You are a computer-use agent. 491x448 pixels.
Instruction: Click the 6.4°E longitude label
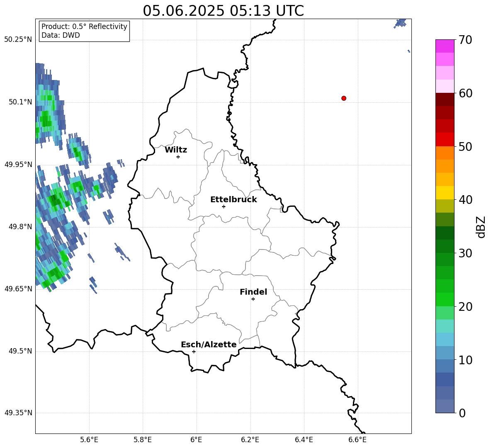click(x=304, y=440)
